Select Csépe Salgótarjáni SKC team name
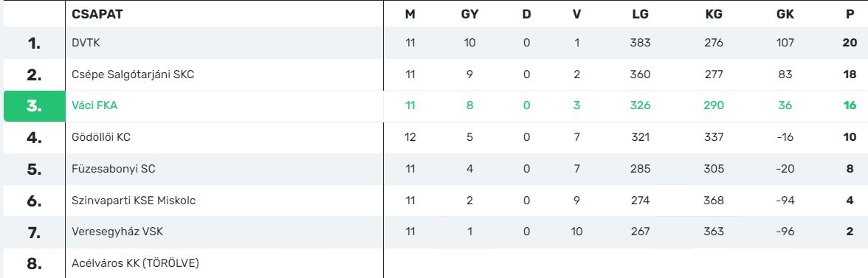The width and height of the screenshot is (868, 278). (133, 74)
